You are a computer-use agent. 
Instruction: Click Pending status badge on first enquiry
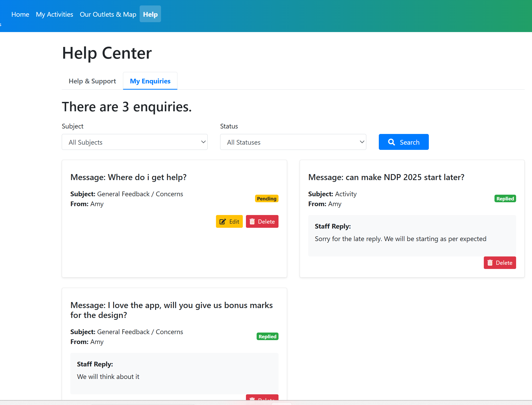click(x=267, y=199)
